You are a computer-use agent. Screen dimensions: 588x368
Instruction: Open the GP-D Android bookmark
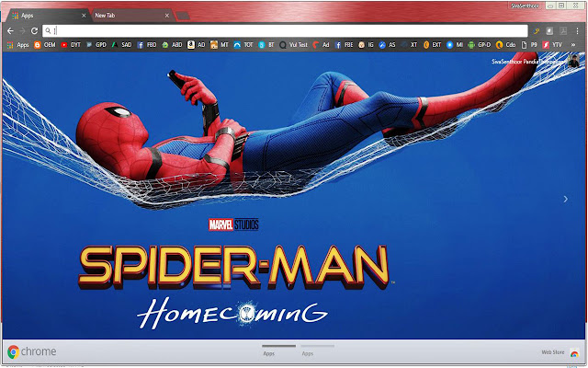pyautogui.click(x=480, y=45)
